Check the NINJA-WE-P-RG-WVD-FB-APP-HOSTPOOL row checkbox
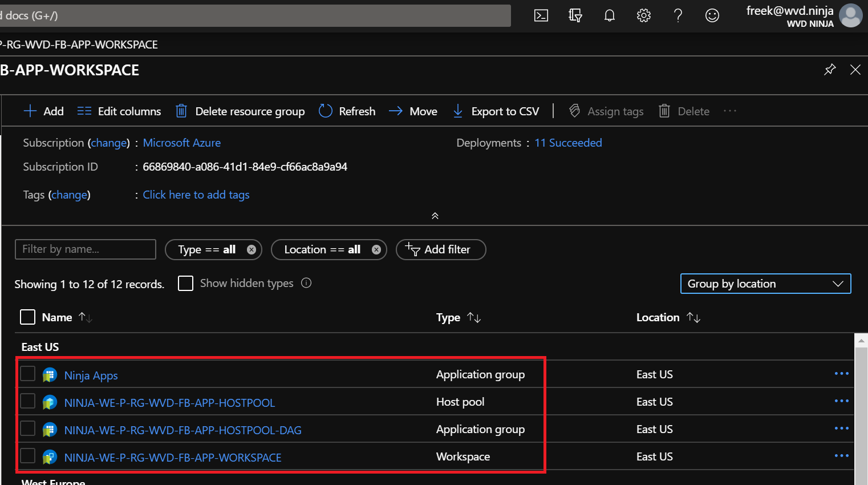 pyautogui.click(x=27, y=401)
